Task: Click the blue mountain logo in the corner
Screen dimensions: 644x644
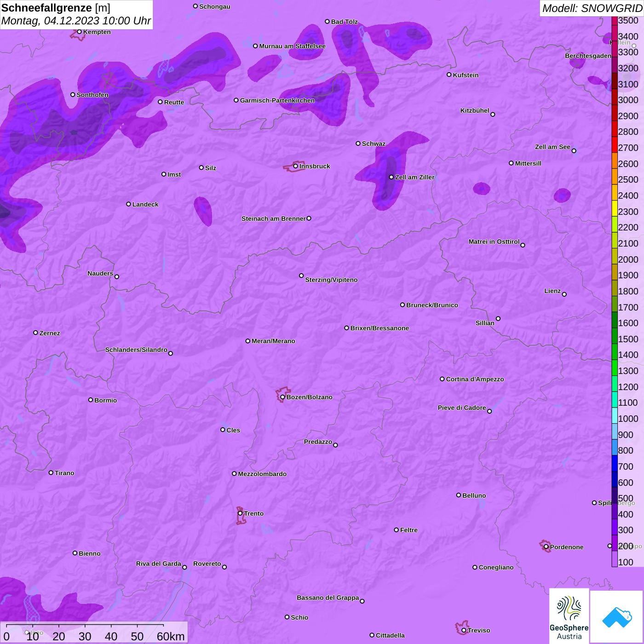Action: click(x=617, y=617)
